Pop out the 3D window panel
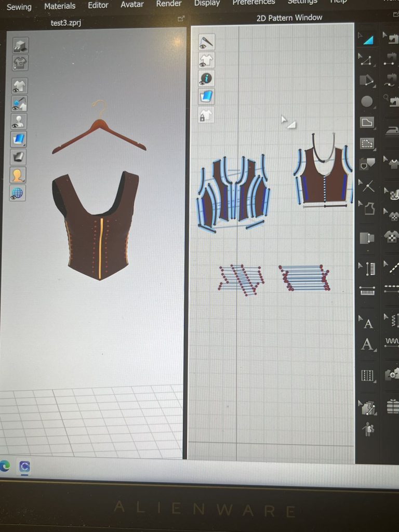399x532 pixels. click(x=181, y=19)
